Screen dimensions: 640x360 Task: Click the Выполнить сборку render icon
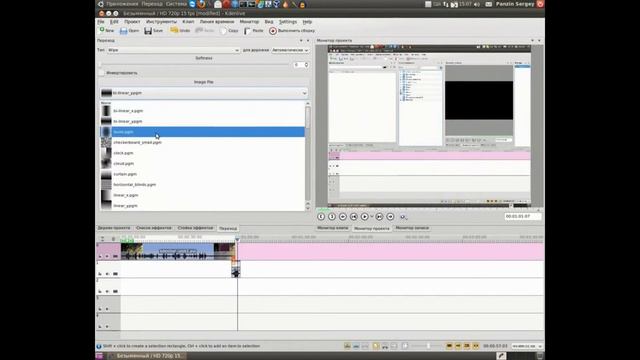pos(273,31)
